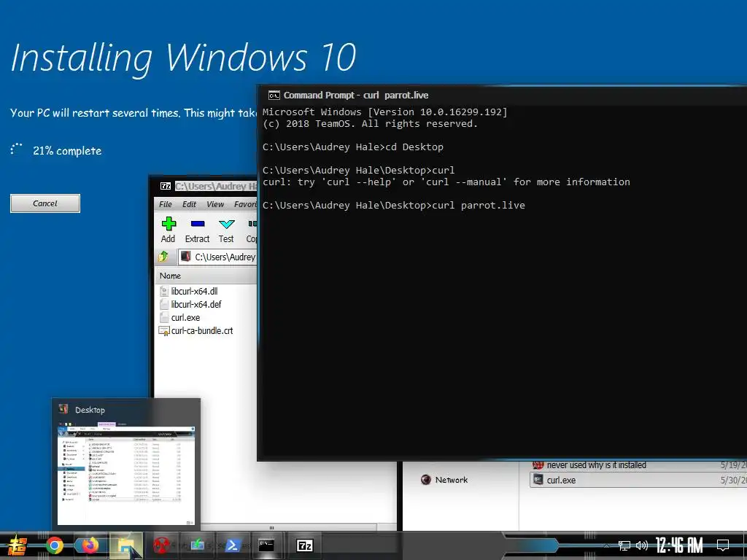Open the Start menu on taskbar

pos(16,545)
